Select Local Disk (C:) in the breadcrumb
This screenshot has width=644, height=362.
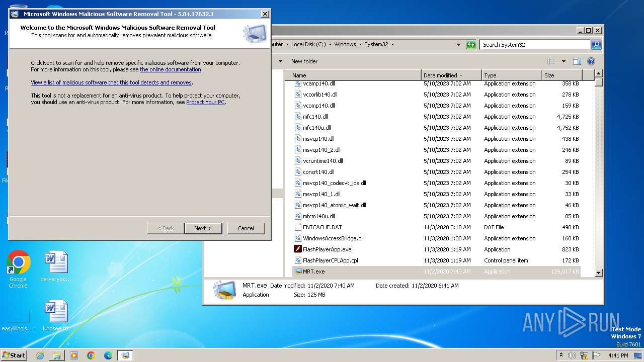308,44
